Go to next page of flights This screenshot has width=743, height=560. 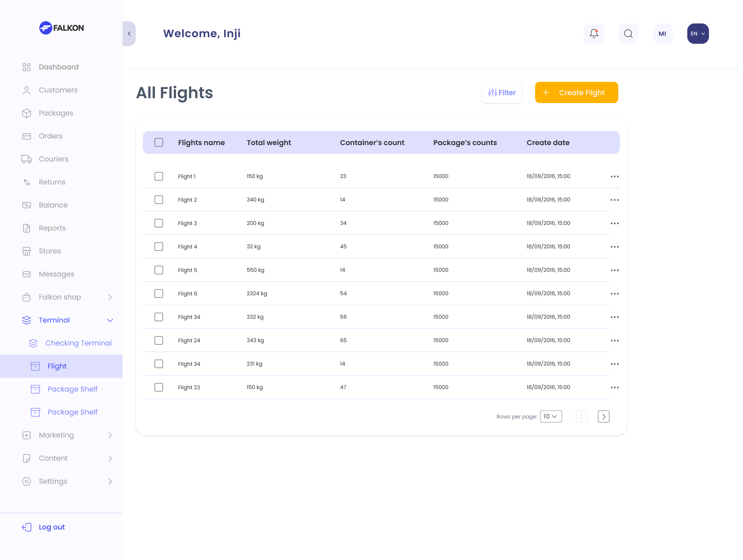click(x=603, y=417)
